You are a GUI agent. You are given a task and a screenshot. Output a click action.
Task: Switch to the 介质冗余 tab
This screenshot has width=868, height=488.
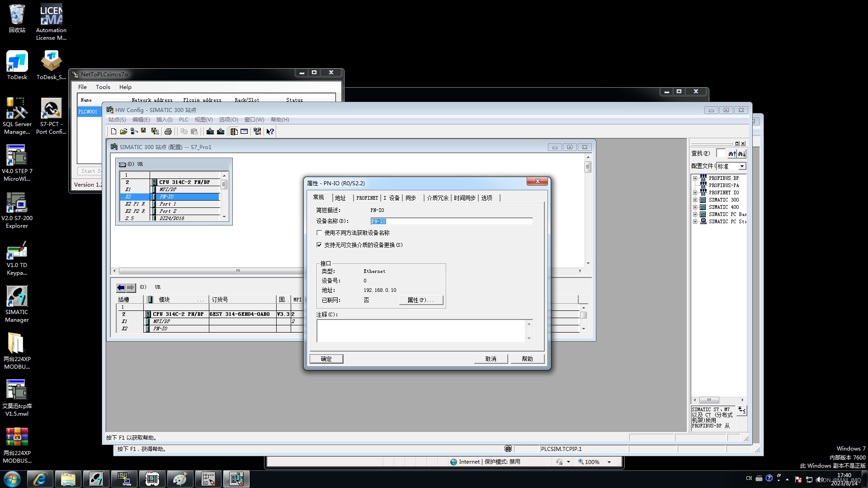tap(437, 198)
